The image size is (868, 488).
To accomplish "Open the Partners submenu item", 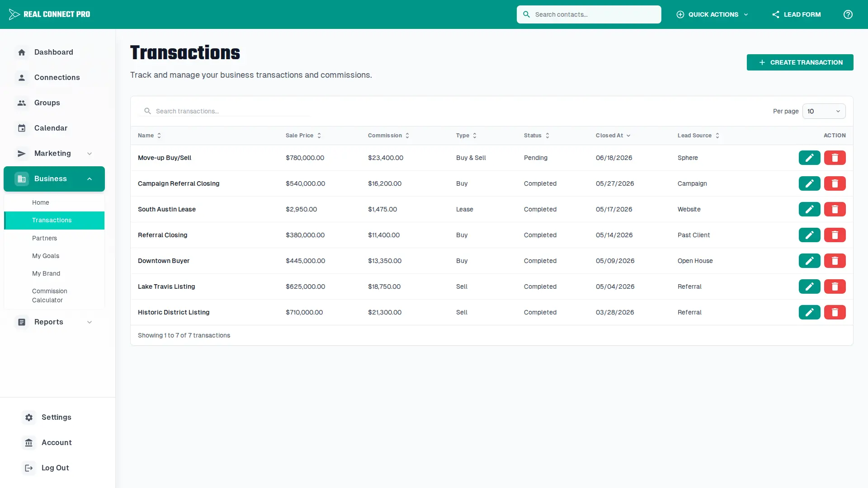I will [x=54, y=238].
